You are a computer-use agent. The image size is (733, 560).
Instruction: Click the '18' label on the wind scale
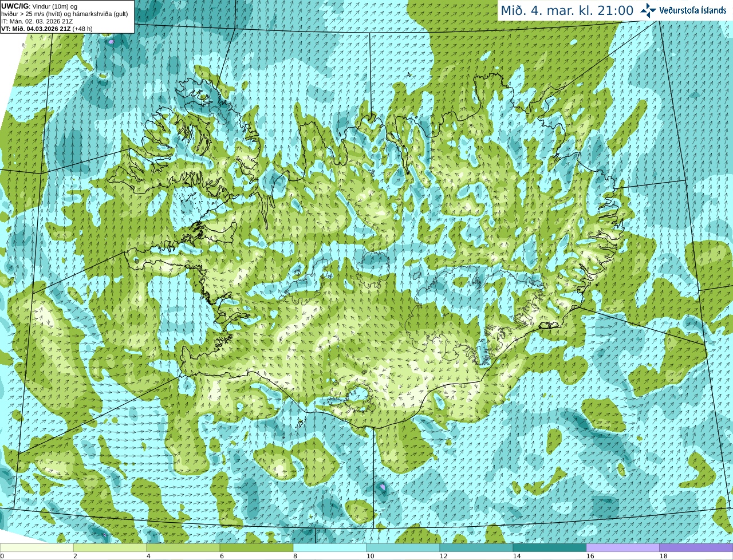663,556
